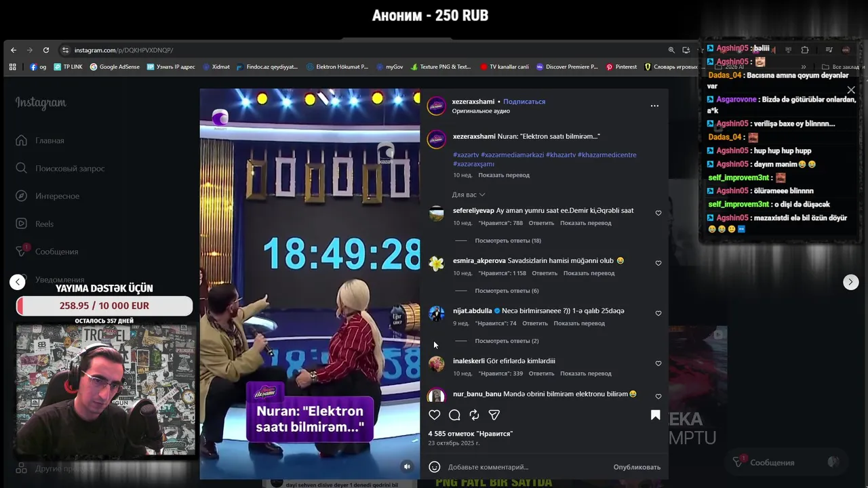Toggle the save bookmark icon
The height and width of the screenshot is (488, 868).
655,415
